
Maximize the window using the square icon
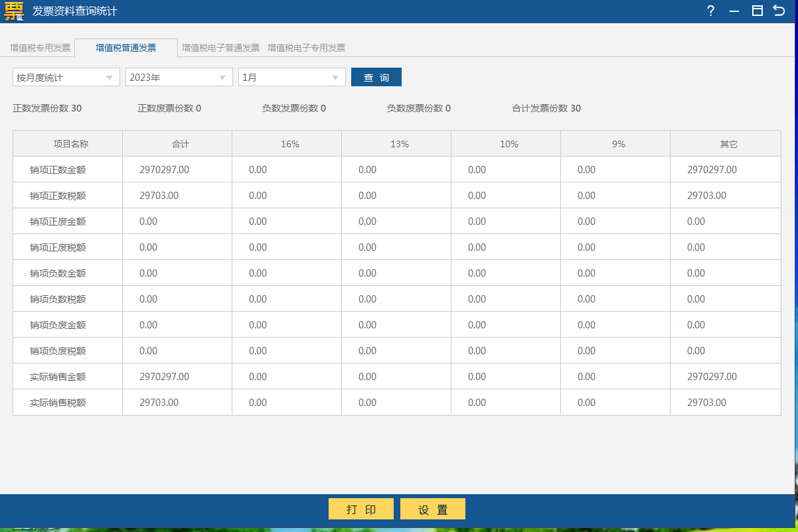click(x=757, y=11)
